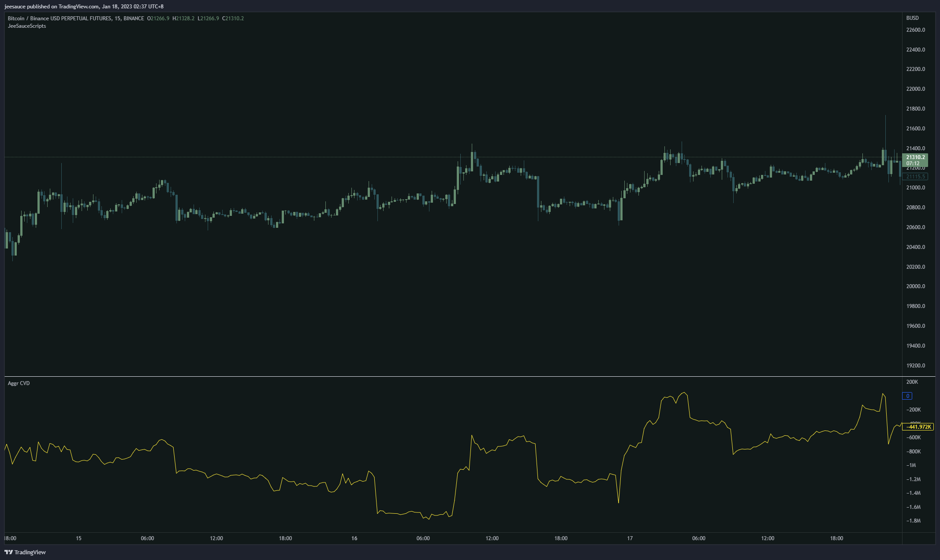Click the 20600.0 price scale label

click(x=915, y=227)
